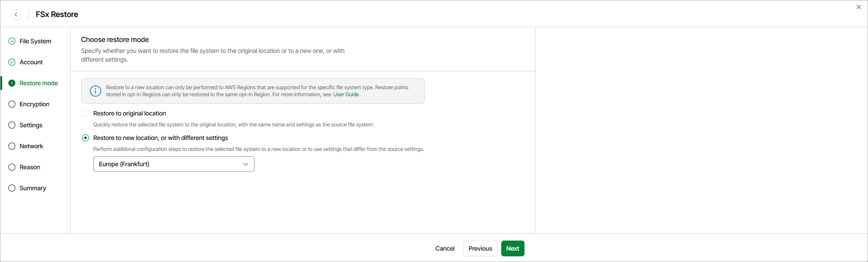Click the Summary step circle icon
The height and width of the screenshot is (262, 868).
(x=12, y=188)
